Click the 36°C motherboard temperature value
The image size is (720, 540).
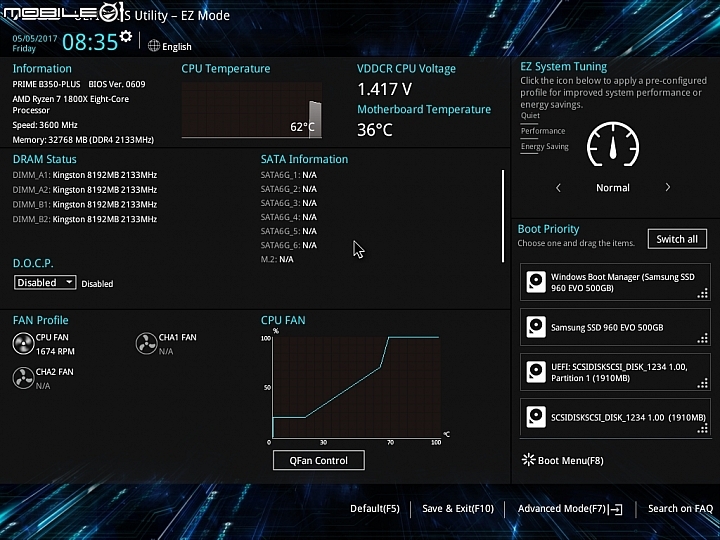pyautogui.click(x=375, y=130)
